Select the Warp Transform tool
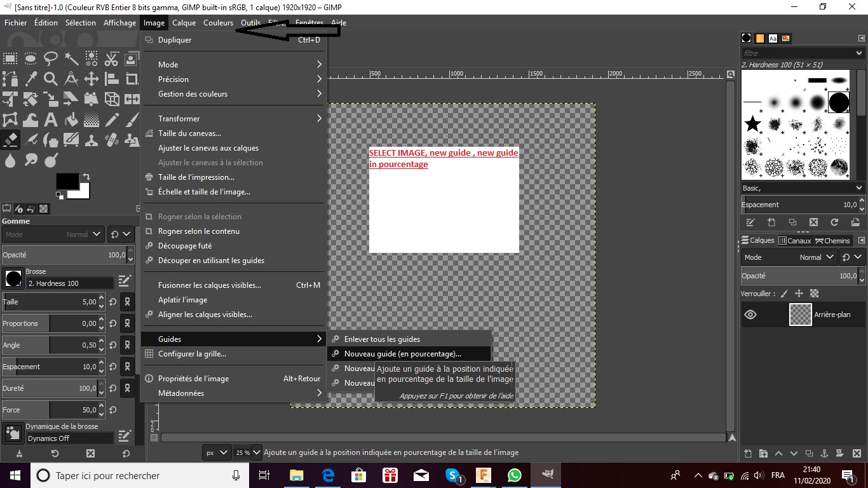 click(x=31, y=119)
